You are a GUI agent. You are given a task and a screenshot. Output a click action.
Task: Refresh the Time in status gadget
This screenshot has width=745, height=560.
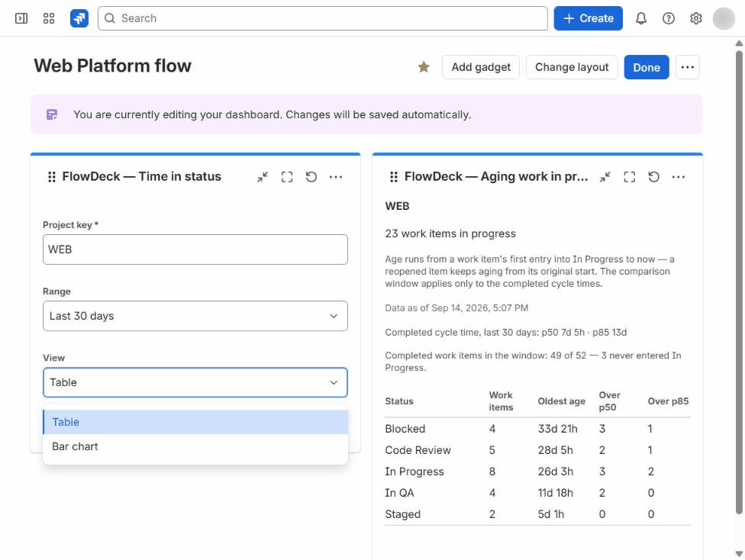(x=311, y=177)
